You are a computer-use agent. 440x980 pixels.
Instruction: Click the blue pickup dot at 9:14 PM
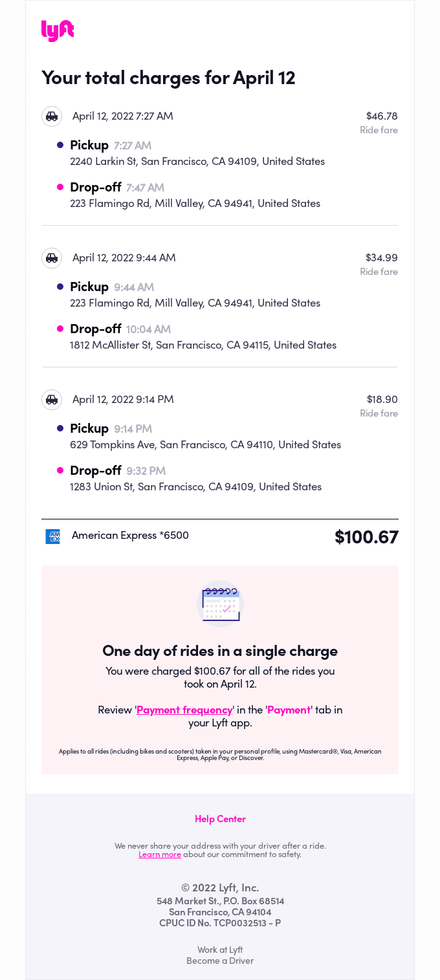(x=60, y=428)
